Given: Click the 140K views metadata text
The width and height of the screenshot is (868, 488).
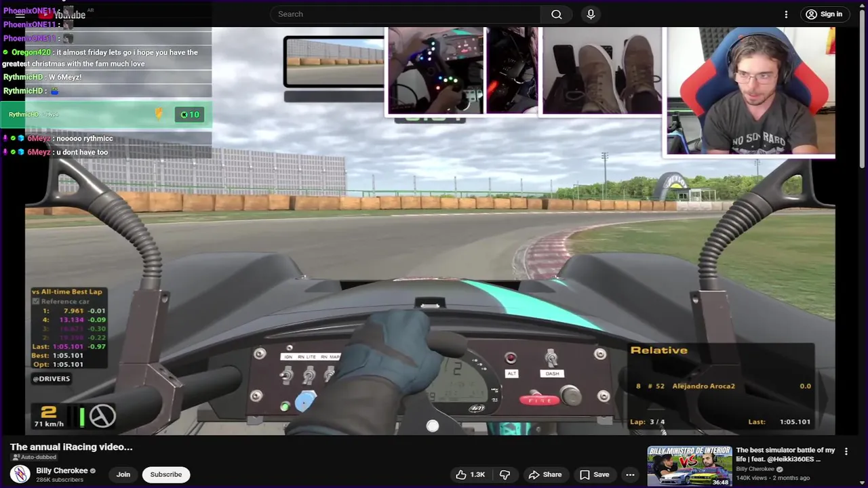Looking at the screenshot, I should tap(753, 478).
